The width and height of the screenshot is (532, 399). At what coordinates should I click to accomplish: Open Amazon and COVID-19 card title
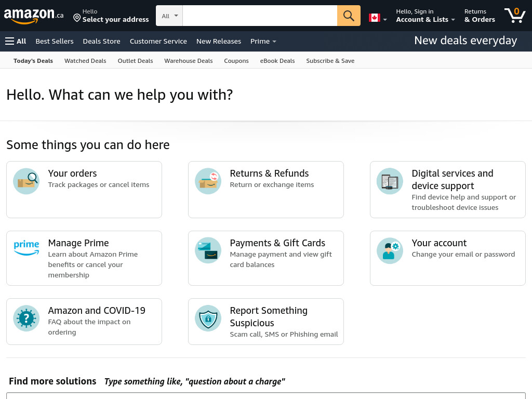pyautogui.click(x=97, y=311)
